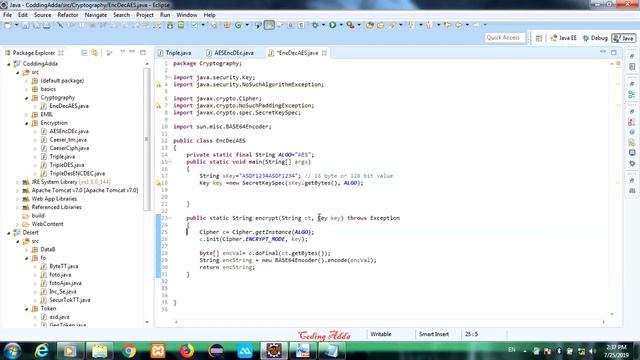Click the Writable status bar entry
Viewport: 640px width, 360px height.
point(381,334)
